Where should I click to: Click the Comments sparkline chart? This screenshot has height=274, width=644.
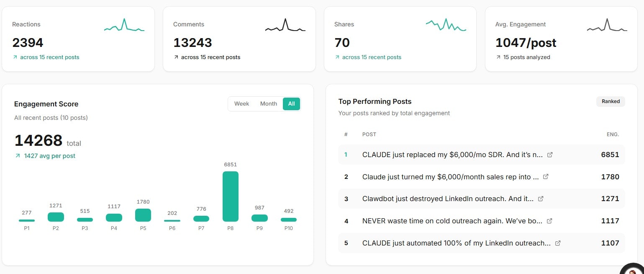(285, 26)
